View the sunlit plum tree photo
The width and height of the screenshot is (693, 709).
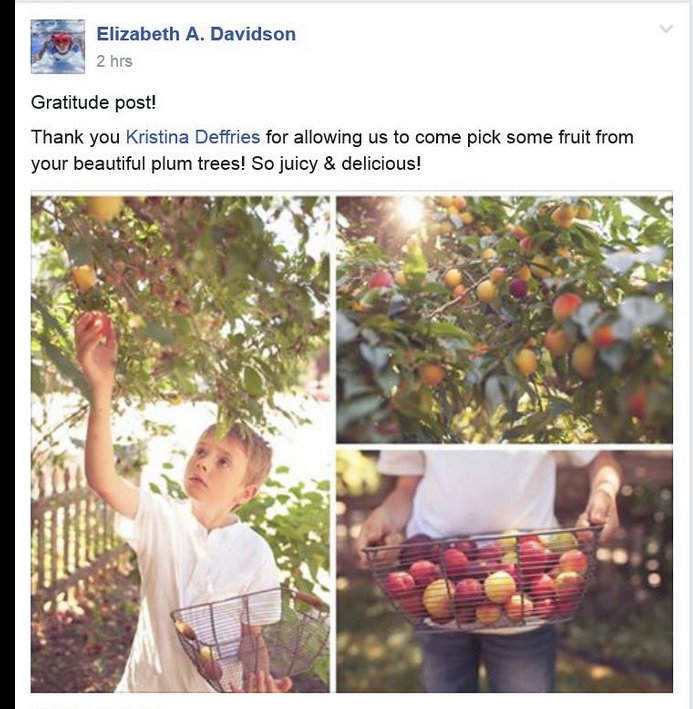[504, 319]
